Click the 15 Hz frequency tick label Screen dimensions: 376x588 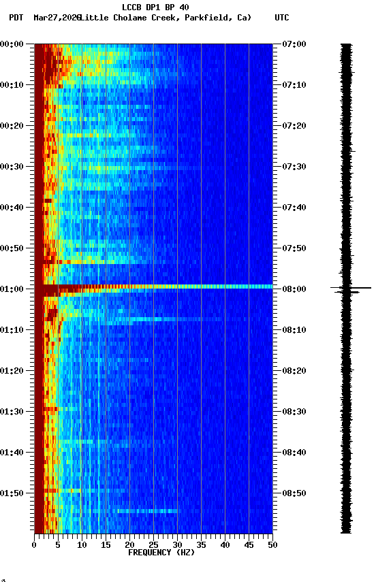point(106,545)
